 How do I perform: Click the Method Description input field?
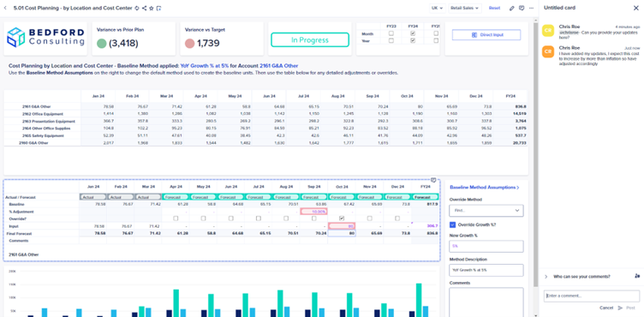pyautogui.click(x=486, y=270)
